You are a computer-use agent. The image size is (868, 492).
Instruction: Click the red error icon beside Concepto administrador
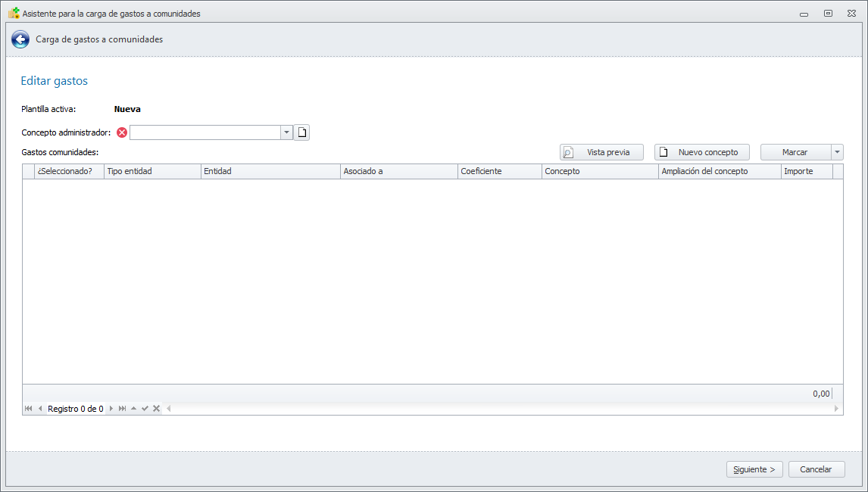coord(122,132)
